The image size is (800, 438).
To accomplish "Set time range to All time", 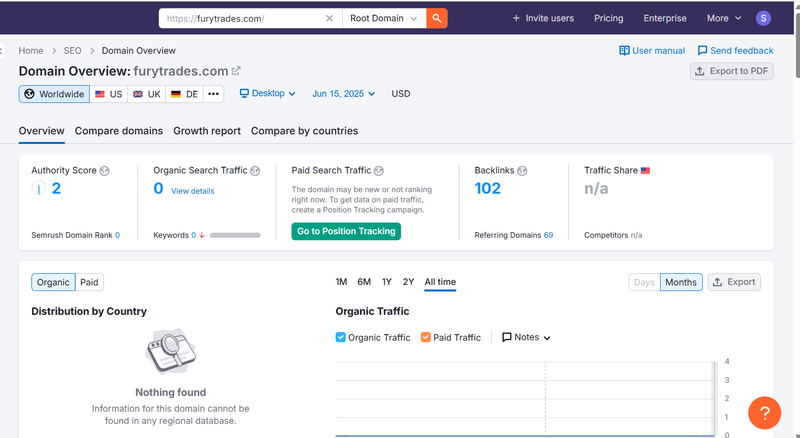I will click(440, 282).
